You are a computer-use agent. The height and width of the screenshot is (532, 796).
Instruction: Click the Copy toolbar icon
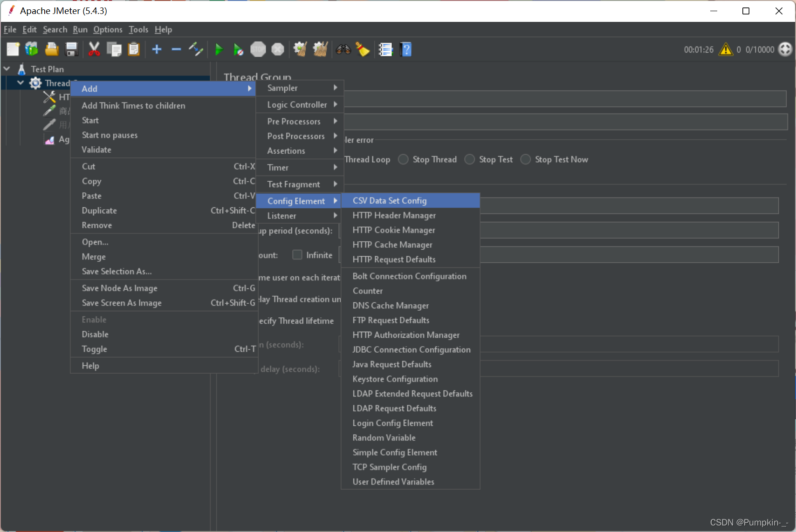tap(114, 49)
